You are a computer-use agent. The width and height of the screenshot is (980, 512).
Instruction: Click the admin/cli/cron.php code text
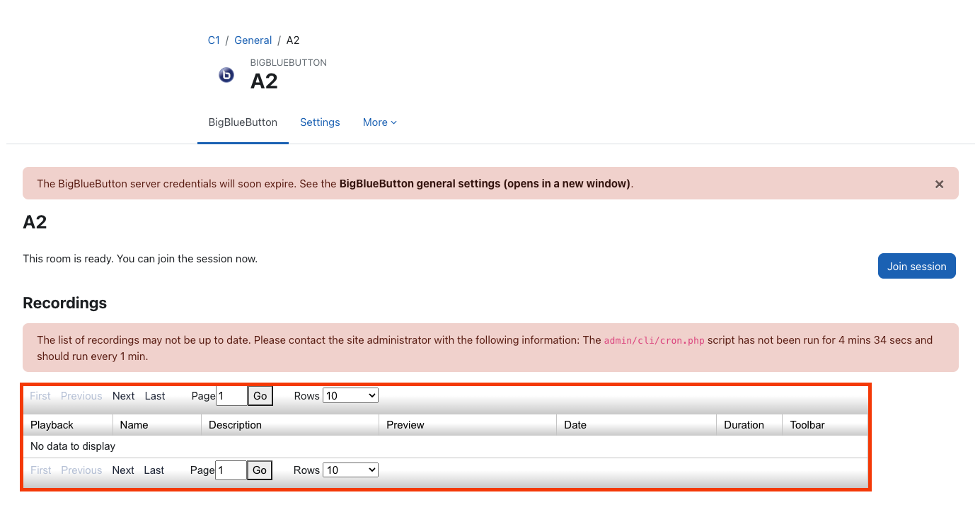coord(654,341)
